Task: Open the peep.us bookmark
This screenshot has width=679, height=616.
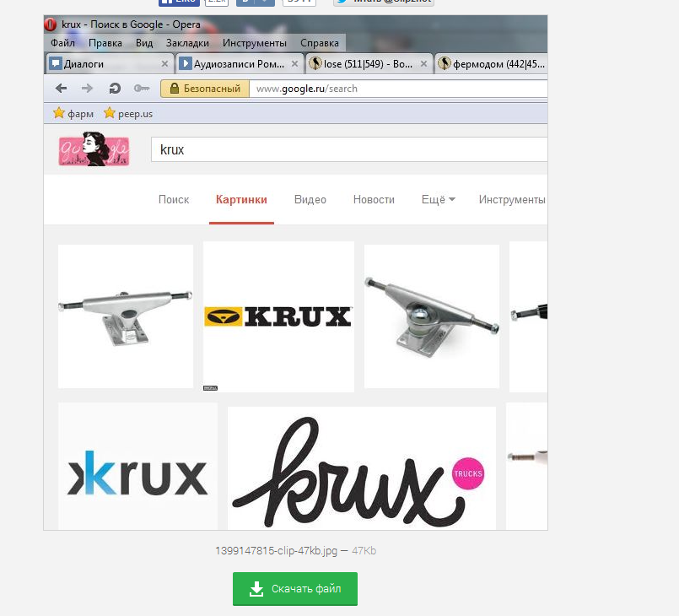Action: pos(128,114)
